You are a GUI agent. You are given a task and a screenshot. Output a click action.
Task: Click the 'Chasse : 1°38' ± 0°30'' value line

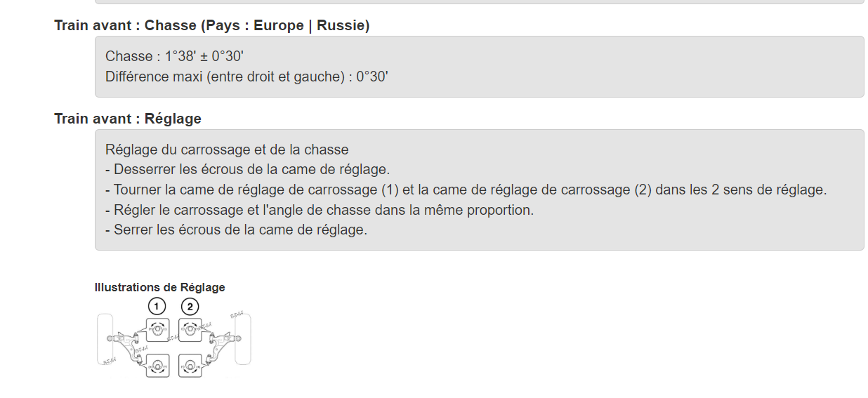[x=174, y=56]
